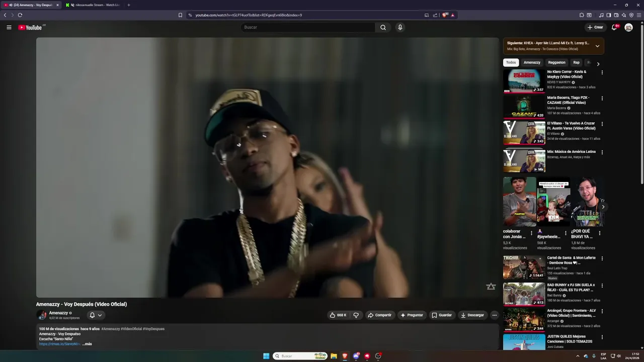
Task: Select the Reggaeton filter chip
Action: [x=557, y=62]
